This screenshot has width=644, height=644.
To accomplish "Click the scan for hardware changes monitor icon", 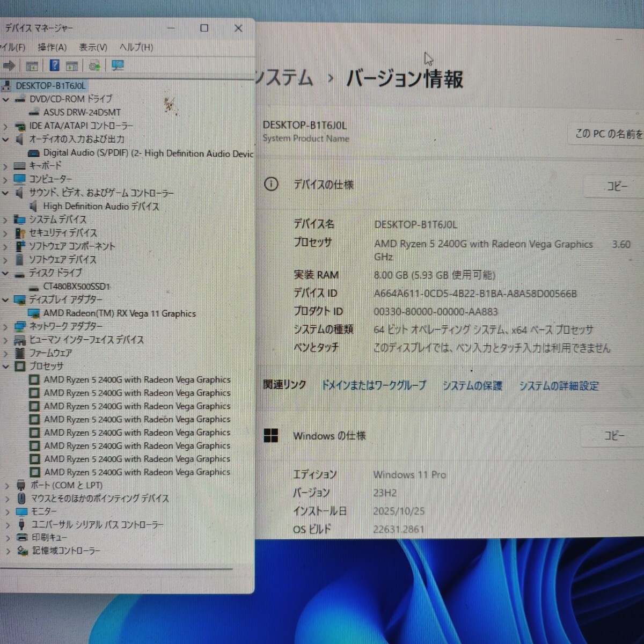I will 118,65.
